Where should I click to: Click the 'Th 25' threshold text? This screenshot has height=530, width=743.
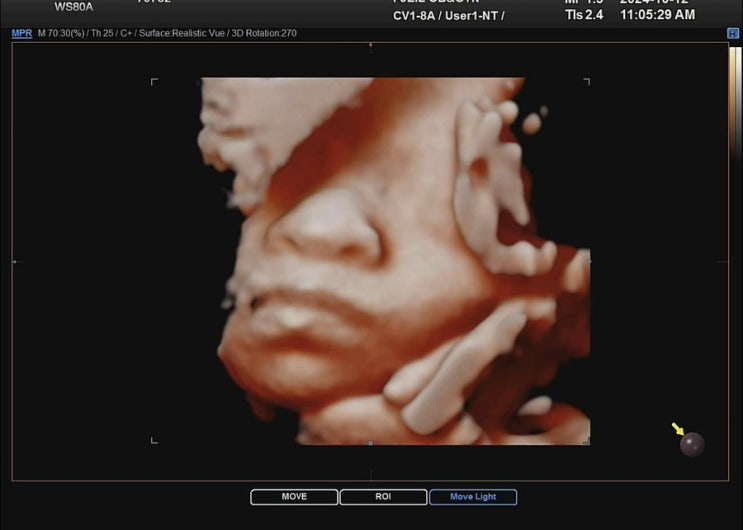click(x=101, y=33)
